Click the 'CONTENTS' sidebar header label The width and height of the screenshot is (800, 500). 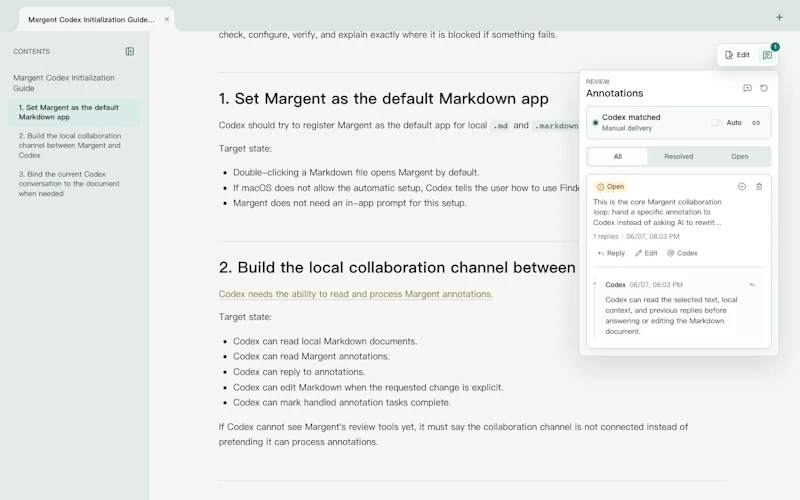pyautogui.click(x=32, y=52)
